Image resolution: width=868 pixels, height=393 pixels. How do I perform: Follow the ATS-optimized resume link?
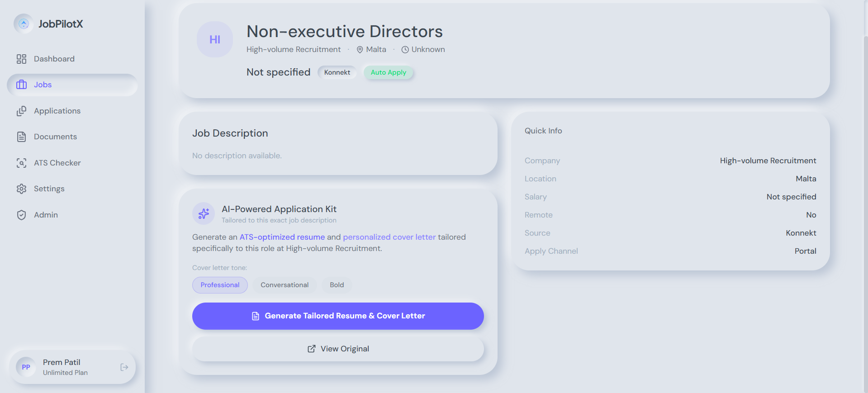[282, 237]
